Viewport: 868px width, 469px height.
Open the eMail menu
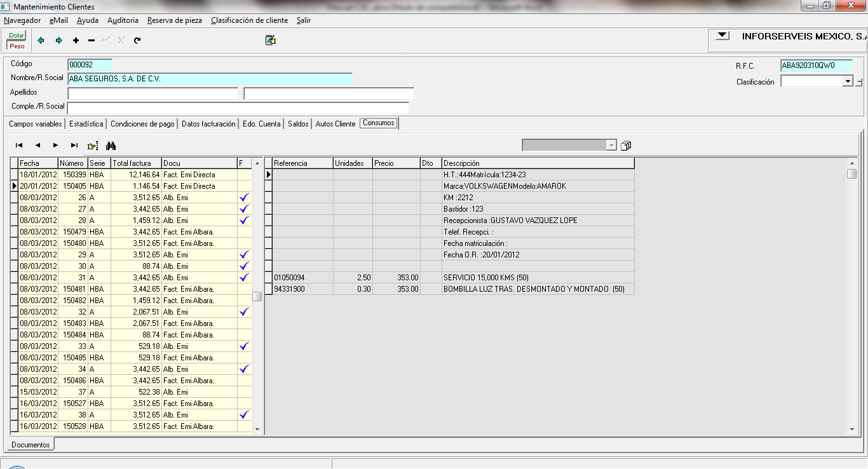click(x=58, y=20)
